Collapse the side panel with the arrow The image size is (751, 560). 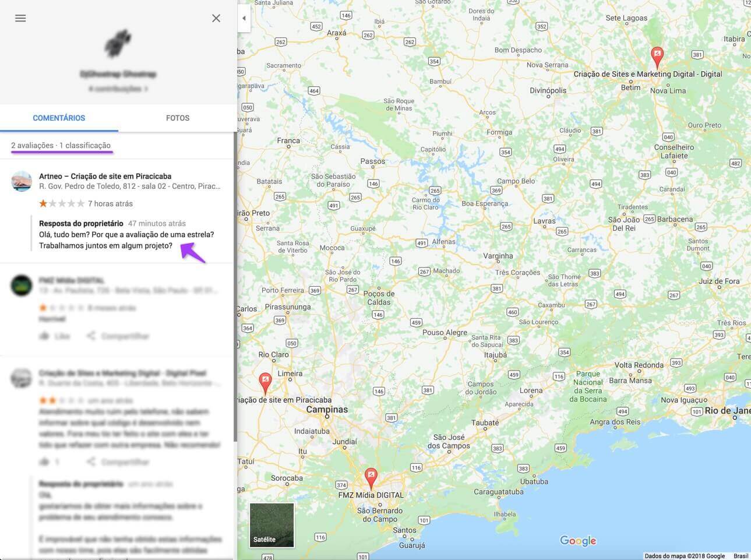[244, 18]
